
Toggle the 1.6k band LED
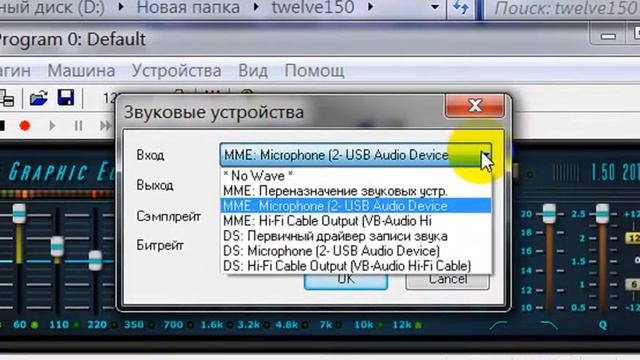pyautogui.click(x=229, y=325)
